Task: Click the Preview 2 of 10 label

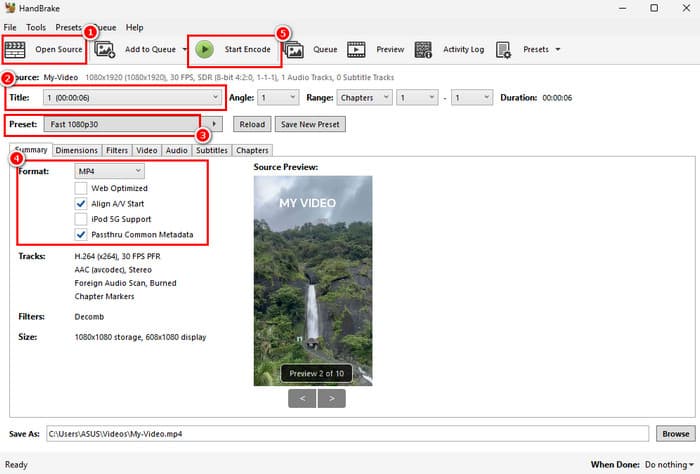Action: pyautogui.click(x=317, y=374)
